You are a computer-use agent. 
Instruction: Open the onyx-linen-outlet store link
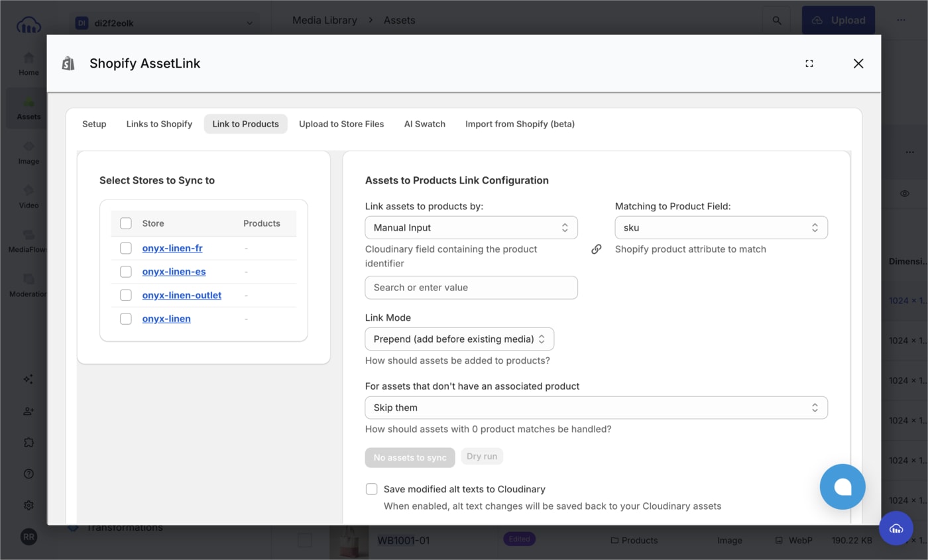(182, 295)
